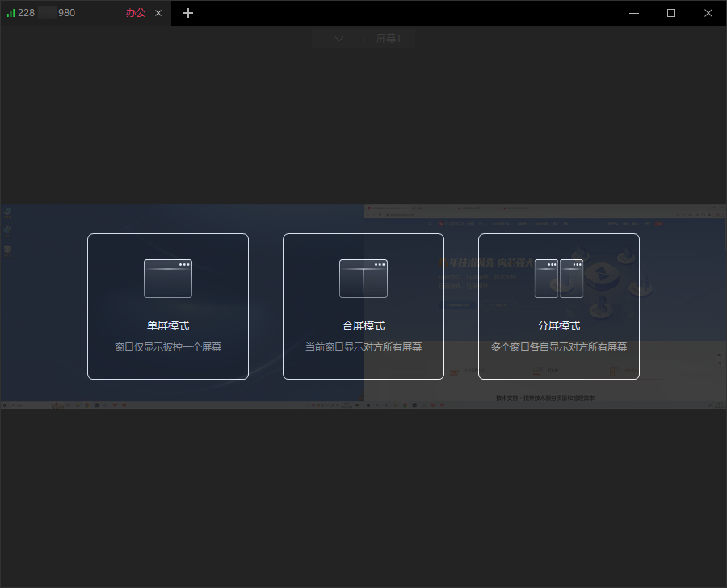727x588 pixels.
Task: Click the remote desktop's Start button
Action: tap(5, 405)
